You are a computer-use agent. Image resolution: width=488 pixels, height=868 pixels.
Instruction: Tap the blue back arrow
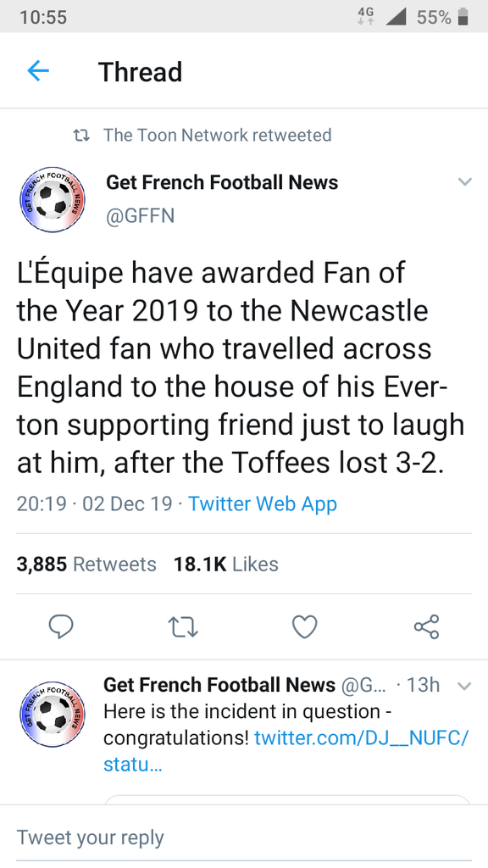pyautogui.click(x=38, y=71)
